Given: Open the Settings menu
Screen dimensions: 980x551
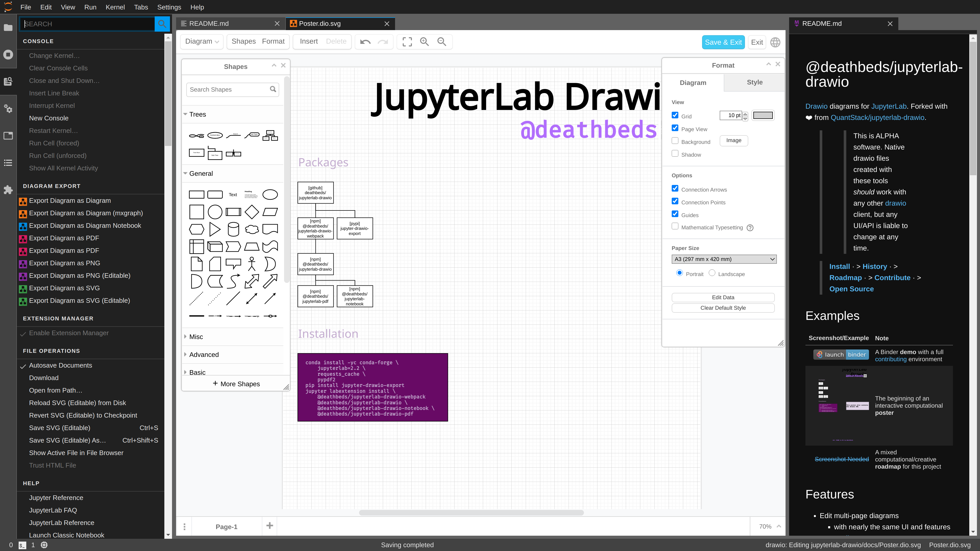Looking at the screenshot, I should [x=169, y=7].
